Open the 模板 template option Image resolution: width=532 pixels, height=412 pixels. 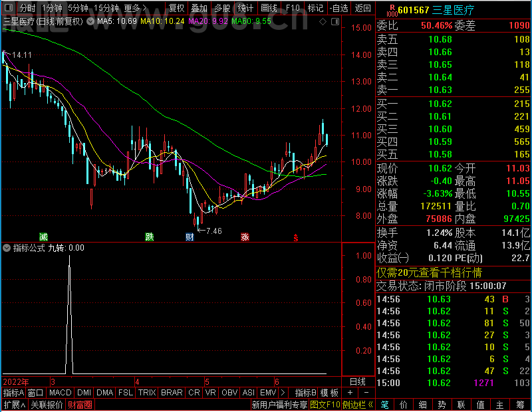[329, 393]
